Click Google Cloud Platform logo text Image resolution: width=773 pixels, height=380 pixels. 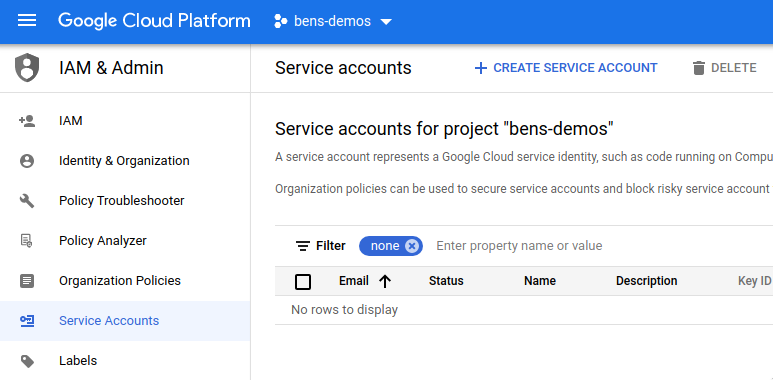[154, 21]
